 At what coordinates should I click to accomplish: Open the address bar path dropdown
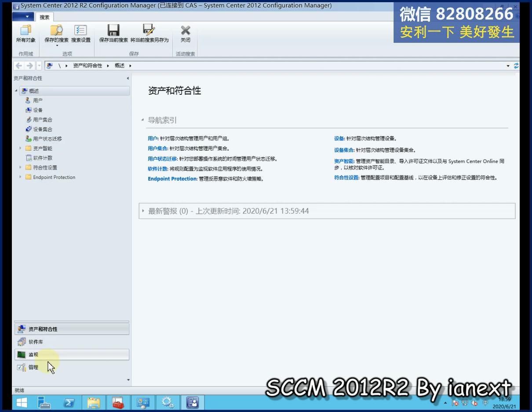508,66
